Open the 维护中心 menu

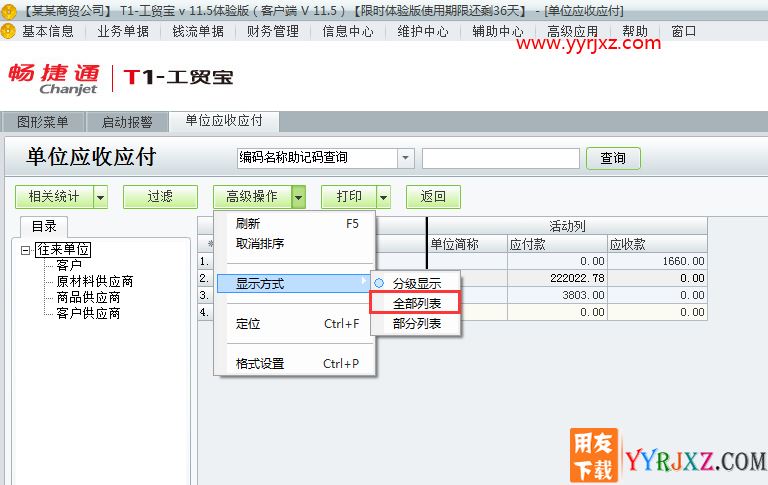click(x=423, y=32)
